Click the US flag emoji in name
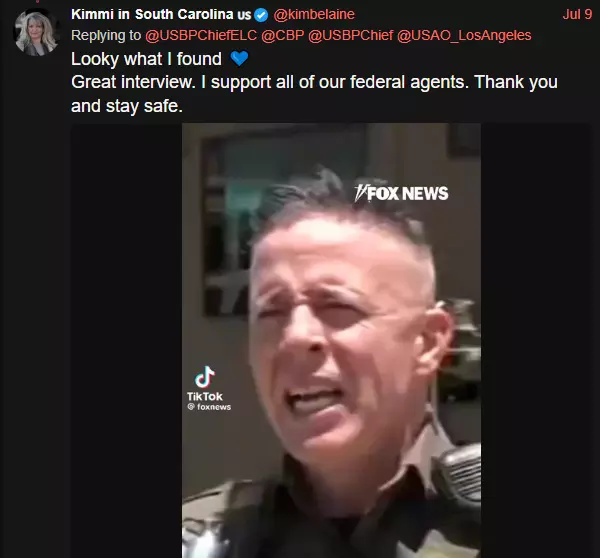600x558 pixels. click(x=244, y=15)
